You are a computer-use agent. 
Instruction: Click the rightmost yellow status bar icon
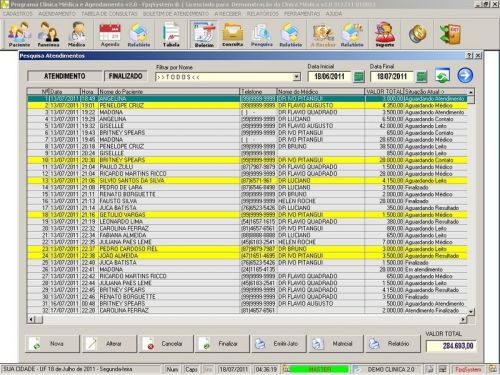(x=492, y=369)
